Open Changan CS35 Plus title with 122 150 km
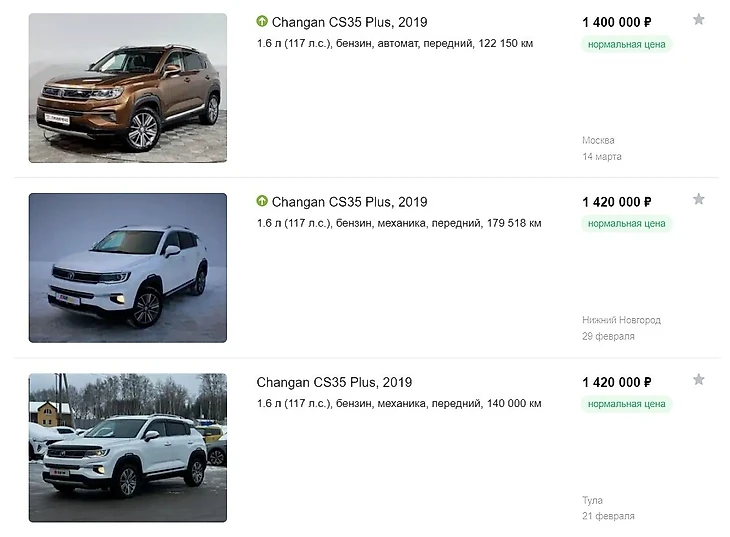Viewport: 730px width, 537px height. pyautogui.click(x=349, y=21)
